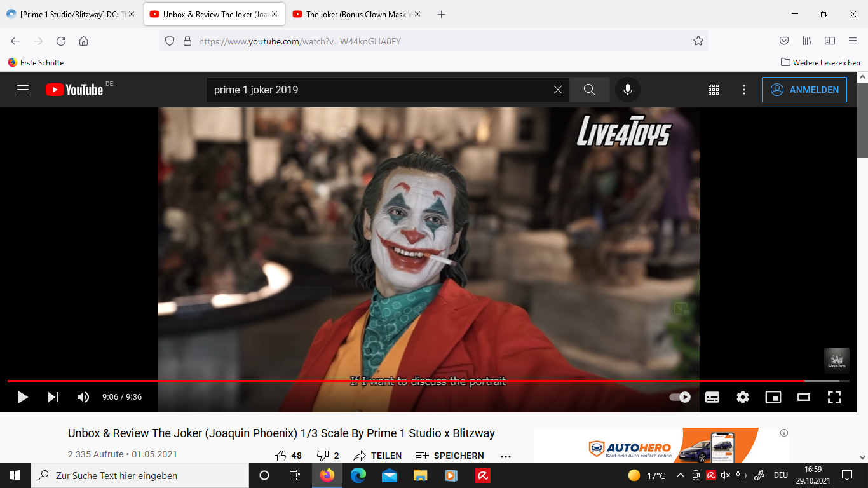Click the address bar URL
The height and width of the screenshot is (488, 868).
tap(300, 41)
